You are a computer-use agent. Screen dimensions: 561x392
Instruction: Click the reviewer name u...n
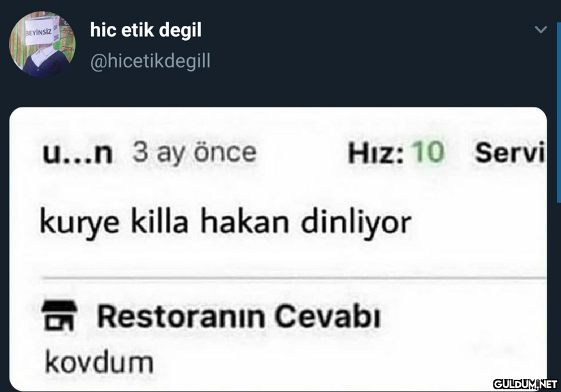pyautogui.click(x=78, y=153)
